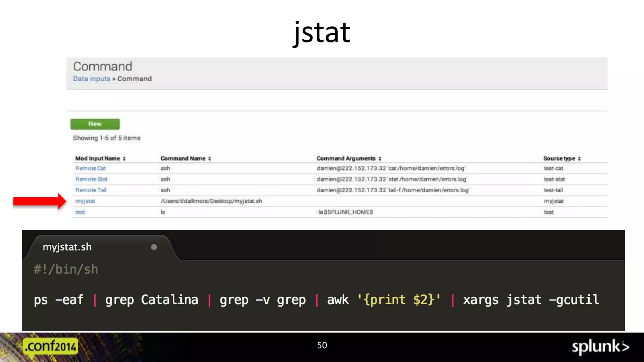Click the /Users/ddallimore/Desktop/myjstat.sh command cell

(211, 201)
